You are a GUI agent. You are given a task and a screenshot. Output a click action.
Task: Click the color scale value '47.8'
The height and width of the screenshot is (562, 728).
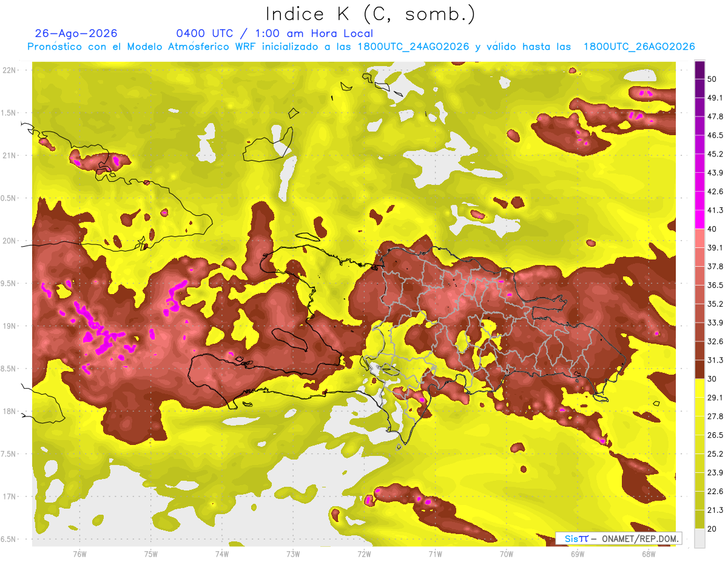click(x=715, y=116)
